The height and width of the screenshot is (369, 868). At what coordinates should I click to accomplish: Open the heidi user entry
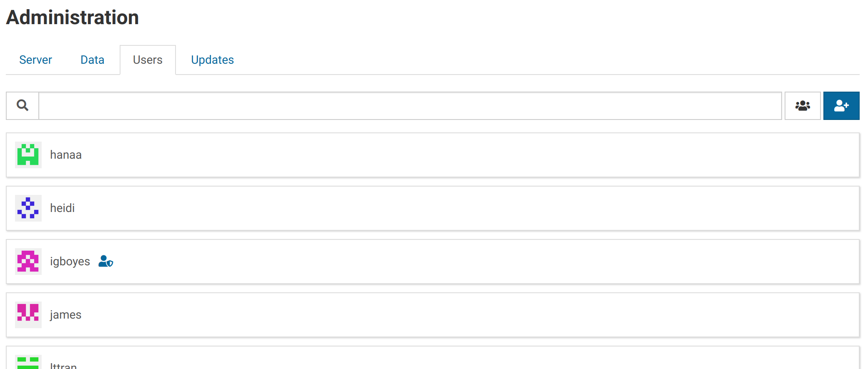[63, 208]
